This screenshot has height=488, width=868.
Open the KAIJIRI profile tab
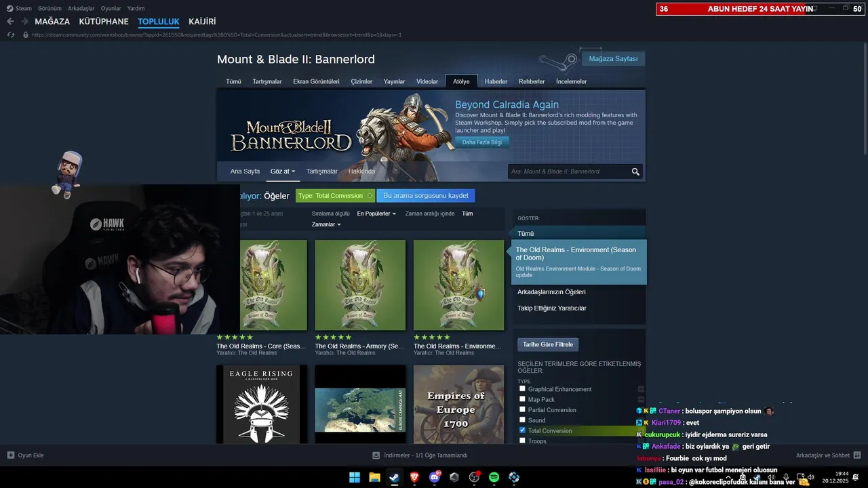tap(202, 22)
